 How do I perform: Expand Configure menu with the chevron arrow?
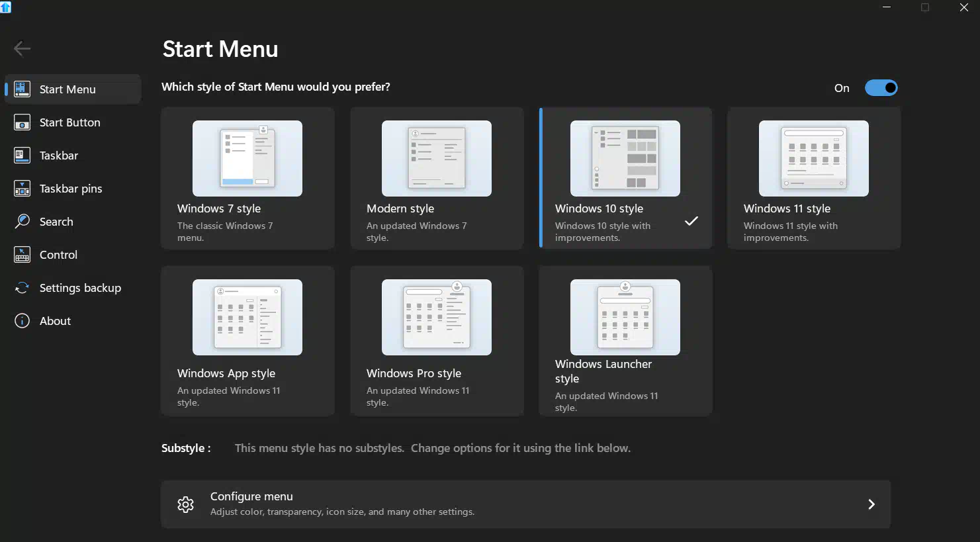(871, 504)
